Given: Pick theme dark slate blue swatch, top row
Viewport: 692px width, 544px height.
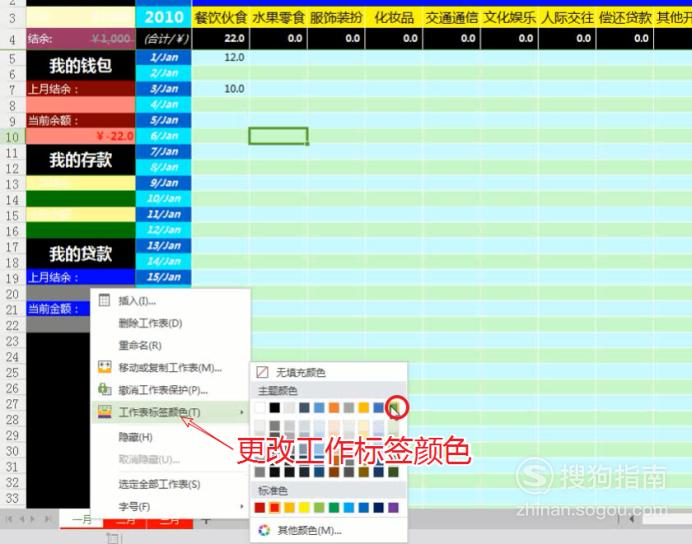Looking at the screenshot, I should tap(304, 407).
